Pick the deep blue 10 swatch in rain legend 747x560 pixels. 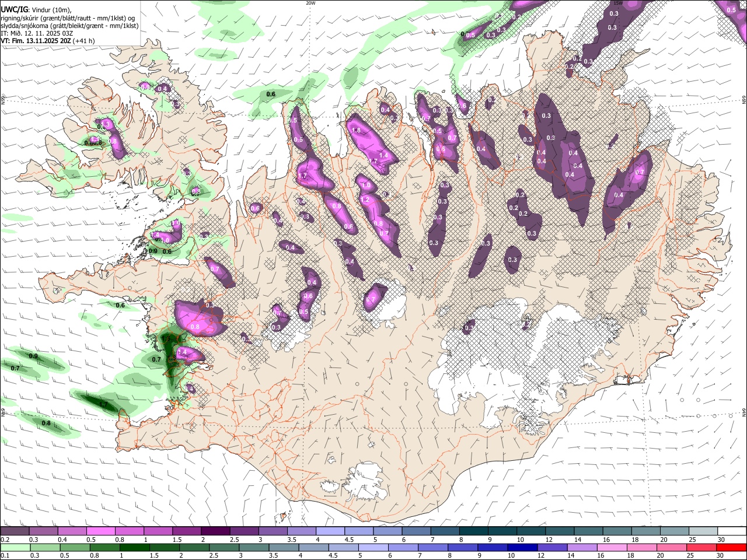[523, 548]
